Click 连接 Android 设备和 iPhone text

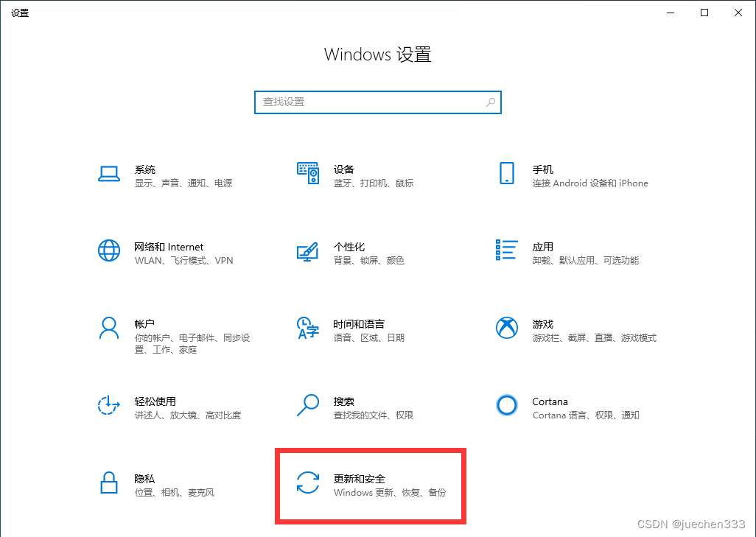click(590, 183)
